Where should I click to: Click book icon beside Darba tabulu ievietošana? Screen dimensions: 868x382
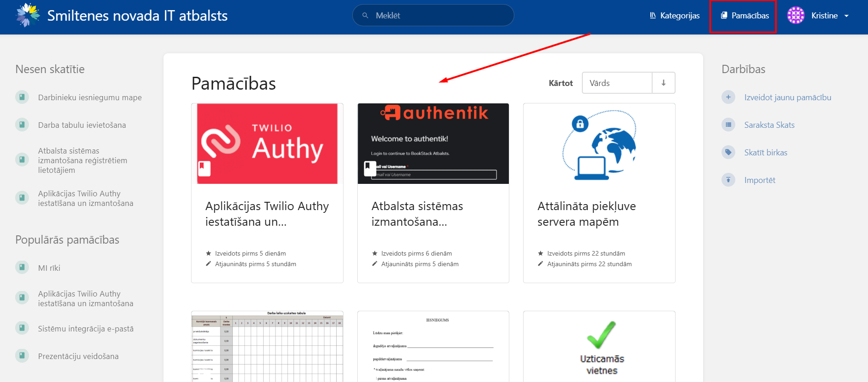tap(22, 125)
